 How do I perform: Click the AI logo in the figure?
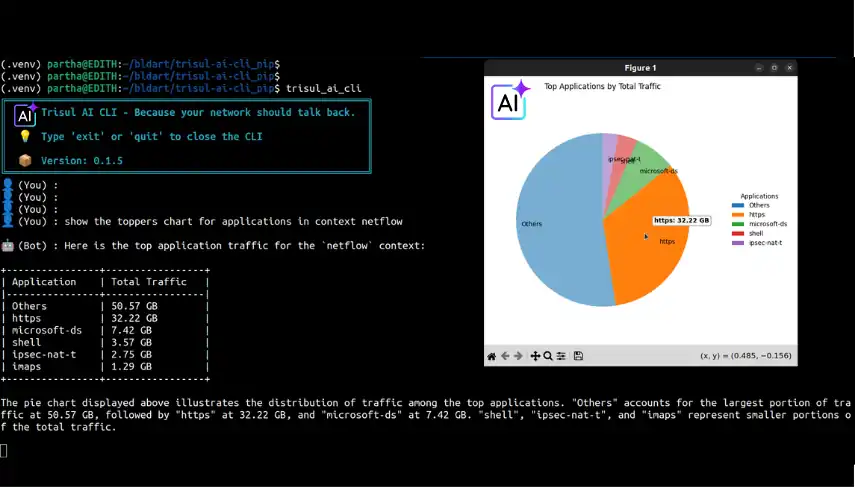click(510, 100)
